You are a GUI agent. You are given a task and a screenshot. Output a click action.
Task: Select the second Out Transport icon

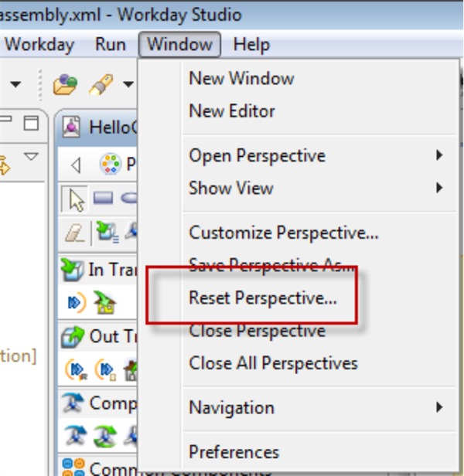(105, 369)
